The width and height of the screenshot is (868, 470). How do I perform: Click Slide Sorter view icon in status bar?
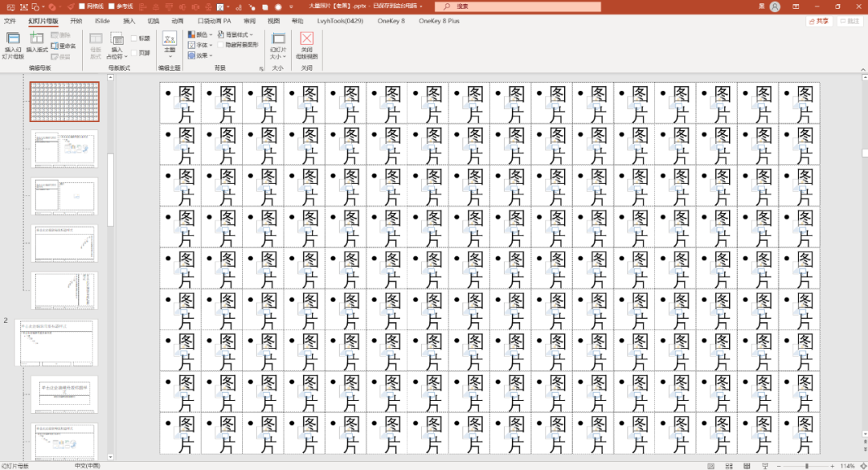pos(729,466)
